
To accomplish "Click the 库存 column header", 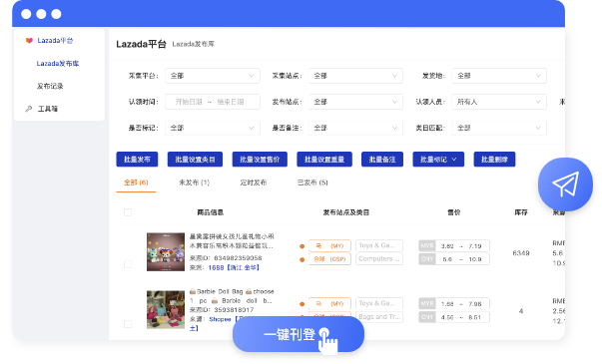I will tap(521, 212).
